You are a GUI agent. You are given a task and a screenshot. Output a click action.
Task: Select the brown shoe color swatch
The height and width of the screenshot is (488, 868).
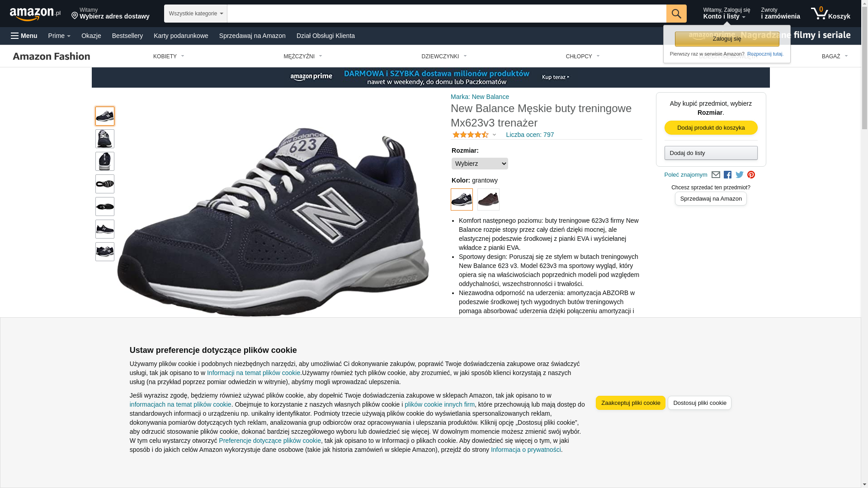(488, 199)
